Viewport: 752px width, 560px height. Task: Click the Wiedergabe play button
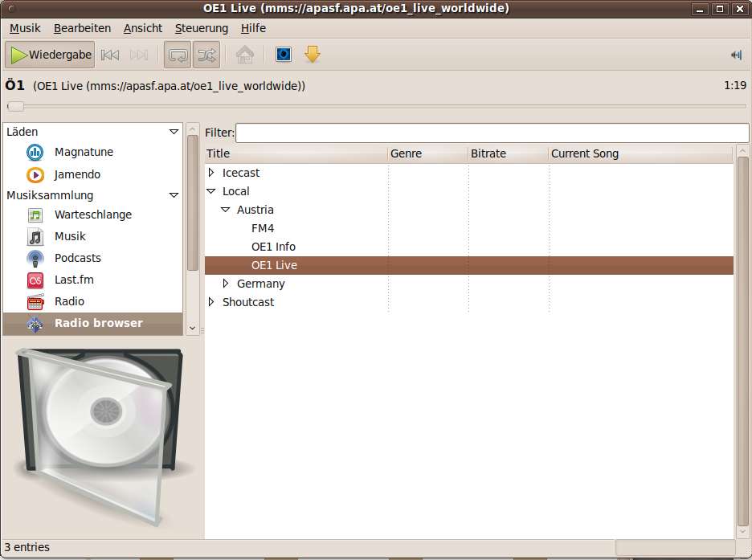50,55
